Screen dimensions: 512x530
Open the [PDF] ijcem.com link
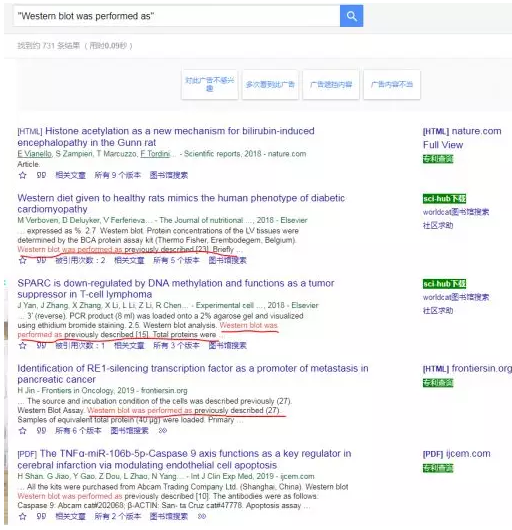click(457, 454)
